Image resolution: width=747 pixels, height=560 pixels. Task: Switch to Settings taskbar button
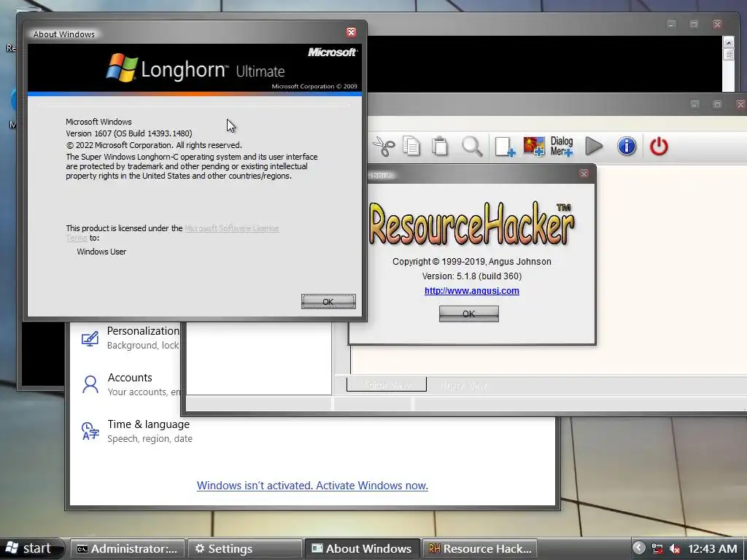[245, 548]
